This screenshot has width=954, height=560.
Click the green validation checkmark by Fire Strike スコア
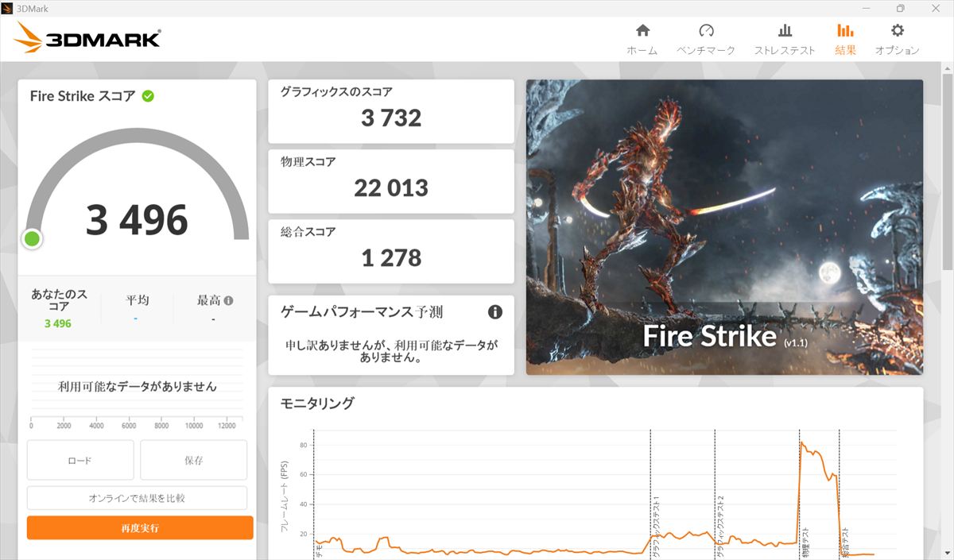[x=148, y=96]
